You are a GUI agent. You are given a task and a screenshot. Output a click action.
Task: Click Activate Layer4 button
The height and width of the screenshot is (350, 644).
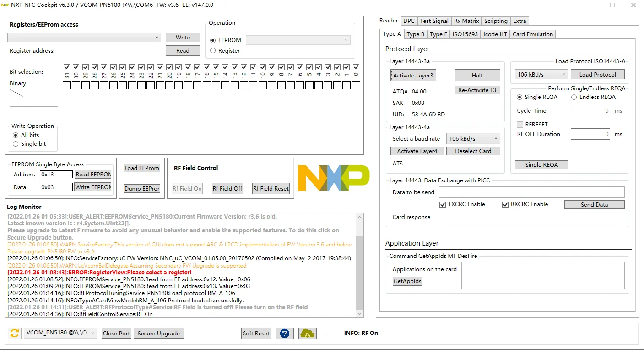coord(417,151)
